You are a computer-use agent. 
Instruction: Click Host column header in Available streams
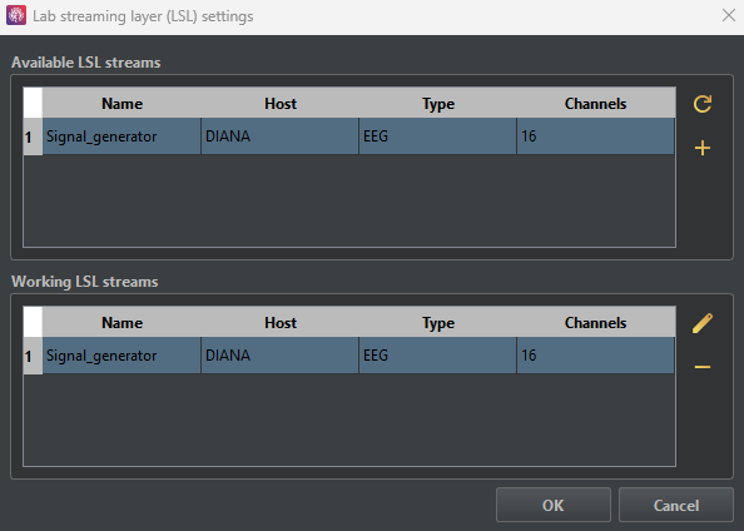[280, 104]
